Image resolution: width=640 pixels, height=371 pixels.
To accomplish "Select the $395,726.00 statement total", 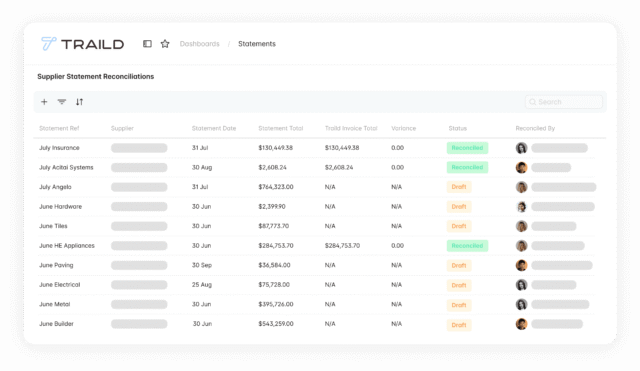I will tap(276, 304).
